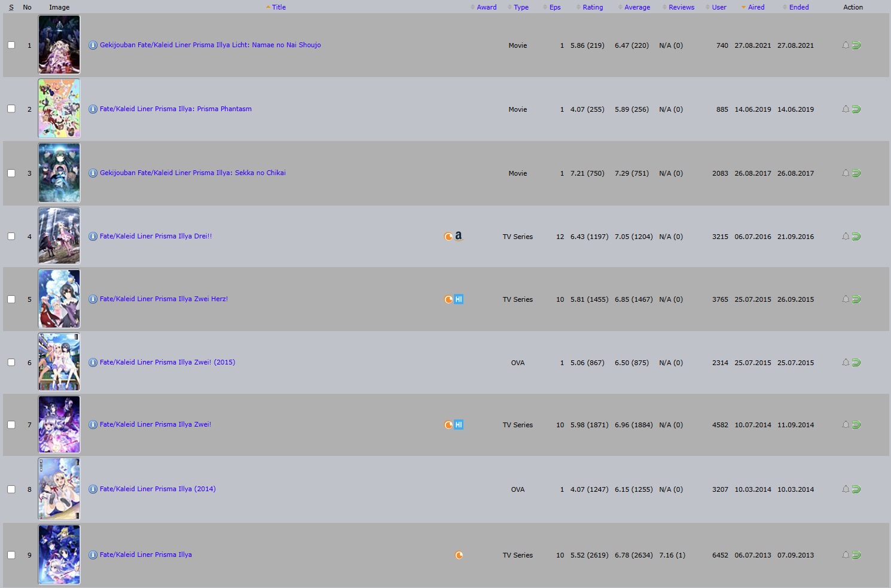
Task: Click the info icon beside Sekka no Chikai
Action: click(93, 173)
